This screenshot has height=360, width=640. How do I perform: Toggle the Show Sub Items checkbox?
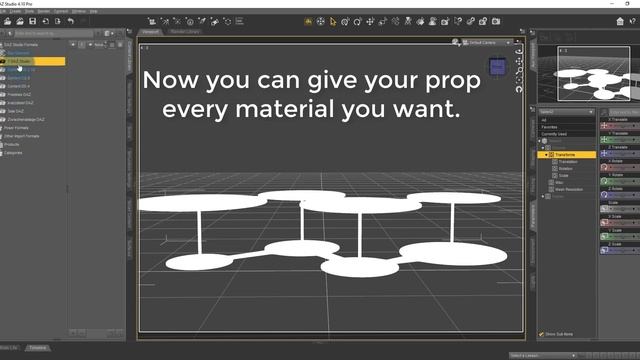[541, 334]
